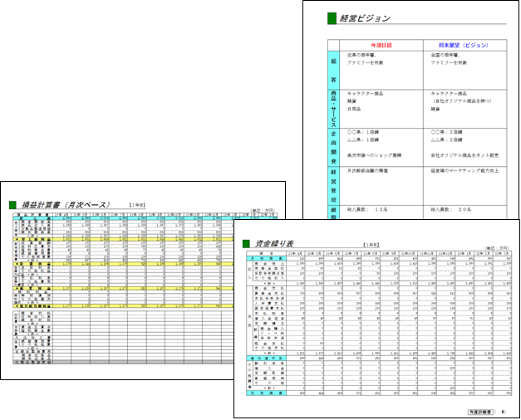521x420 pixels.
Task: Click the 損益計算書（月次ベース） title
Action: click(x=66, y=205)
